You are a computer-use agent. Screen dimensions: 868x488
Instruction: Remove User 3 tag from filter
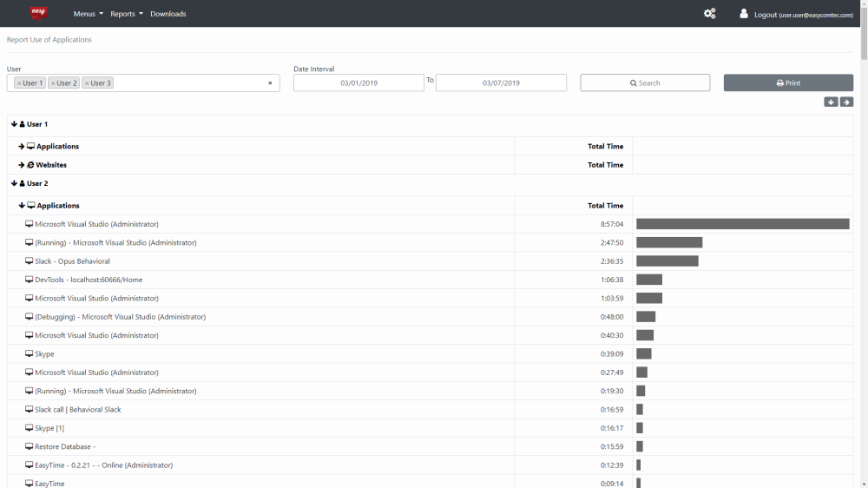(87, 83)
